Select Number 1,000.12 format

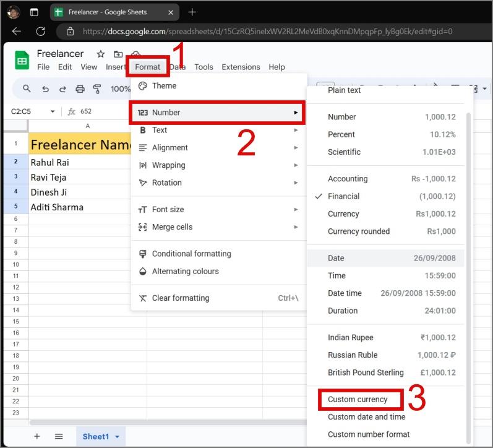[x=385, y=117]
